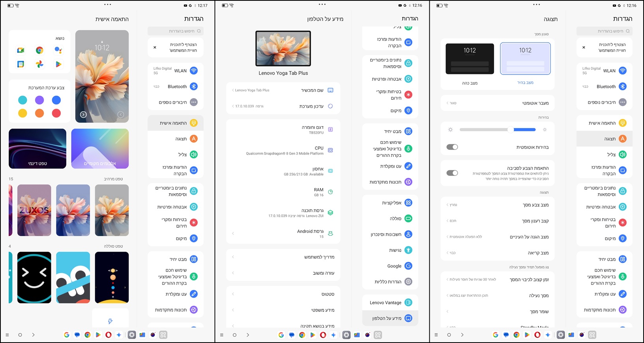Open screen refresh rate (קצב רענון מסך) options
Screen dimensions: 644x343
click(497, 221)
